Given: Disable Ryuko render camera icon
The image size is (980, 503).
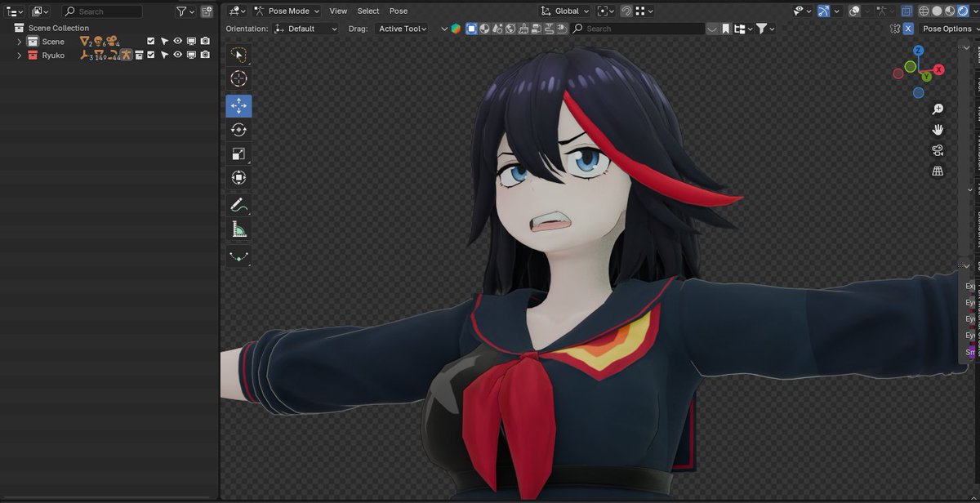Looking at the screenshot, I should pyautogui.click(x=205, y=55).
